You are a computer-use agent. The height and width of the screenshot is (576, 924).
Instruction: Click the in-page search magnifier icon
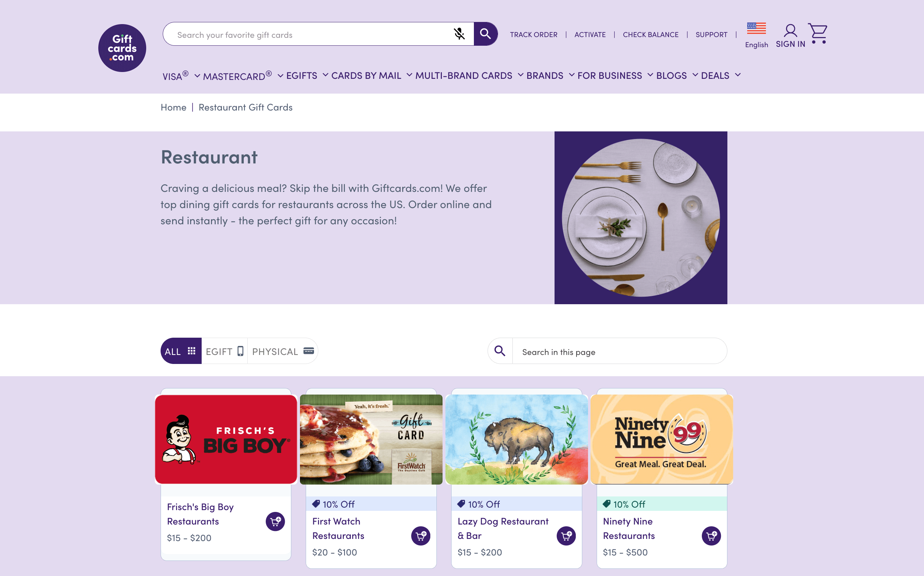500,351
